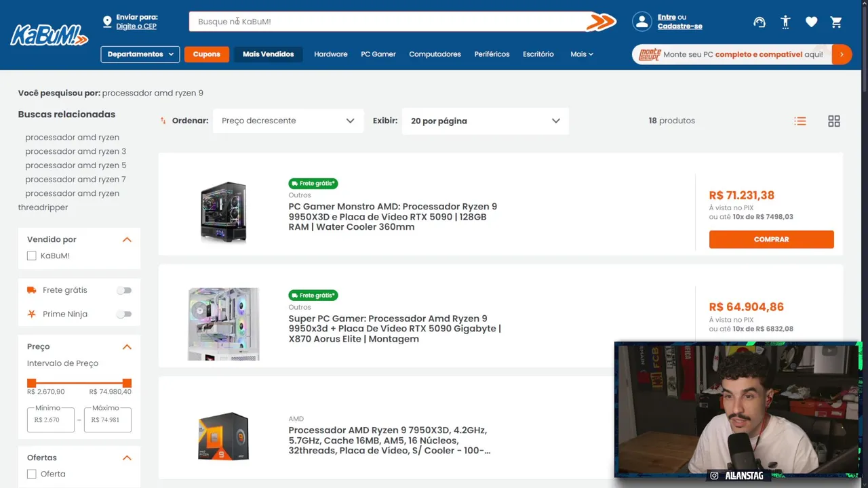This screenshot has width=868, height=488.
Task: Open the Super PC Gamer product title
Action: coord(395,329)
